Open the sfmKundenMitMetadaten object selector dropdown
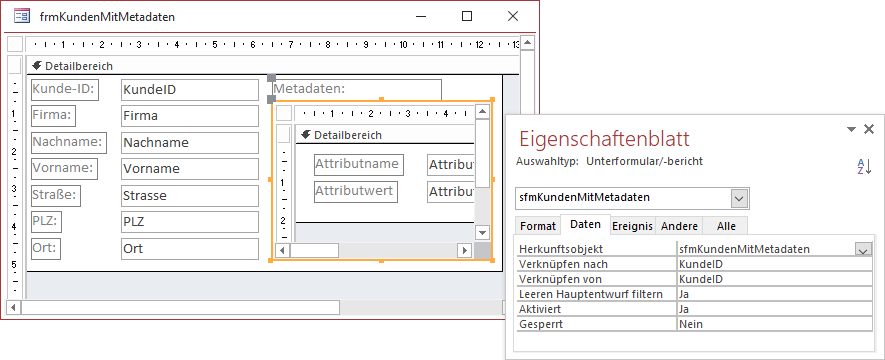 [740, 198]
